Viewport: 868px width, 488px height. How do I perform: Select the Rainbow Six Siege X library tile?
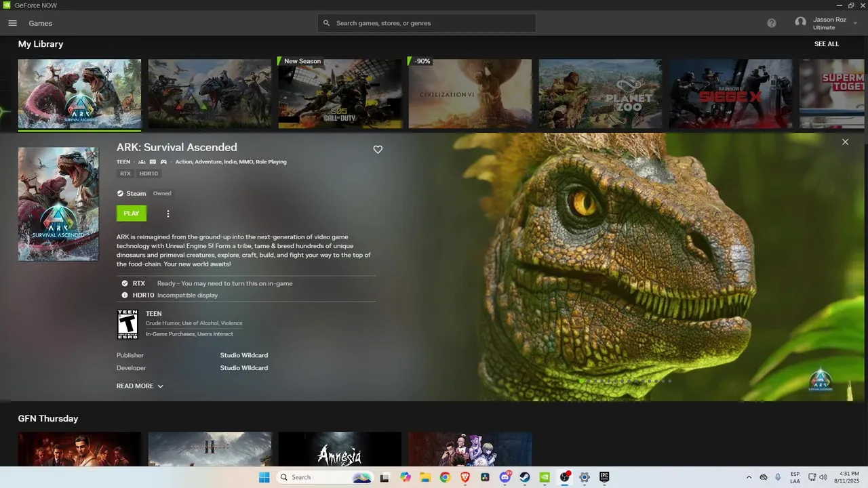[730, 94]
